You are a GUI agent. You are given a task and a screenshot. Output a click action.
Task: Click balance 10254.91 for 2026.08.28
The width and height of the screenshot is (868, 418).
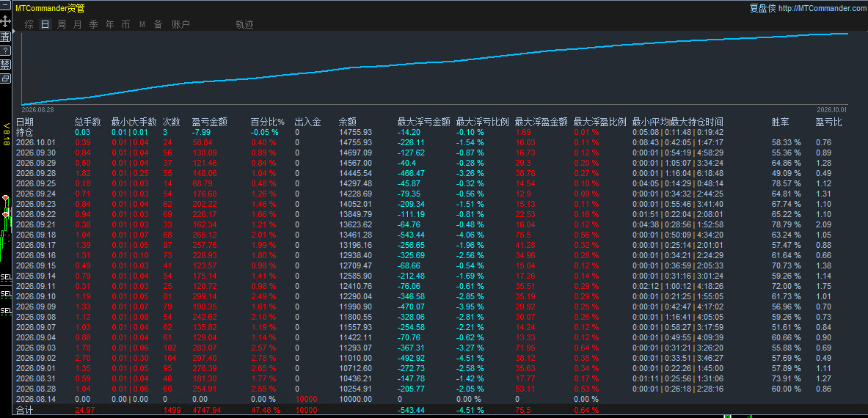[x=355, y=389]
